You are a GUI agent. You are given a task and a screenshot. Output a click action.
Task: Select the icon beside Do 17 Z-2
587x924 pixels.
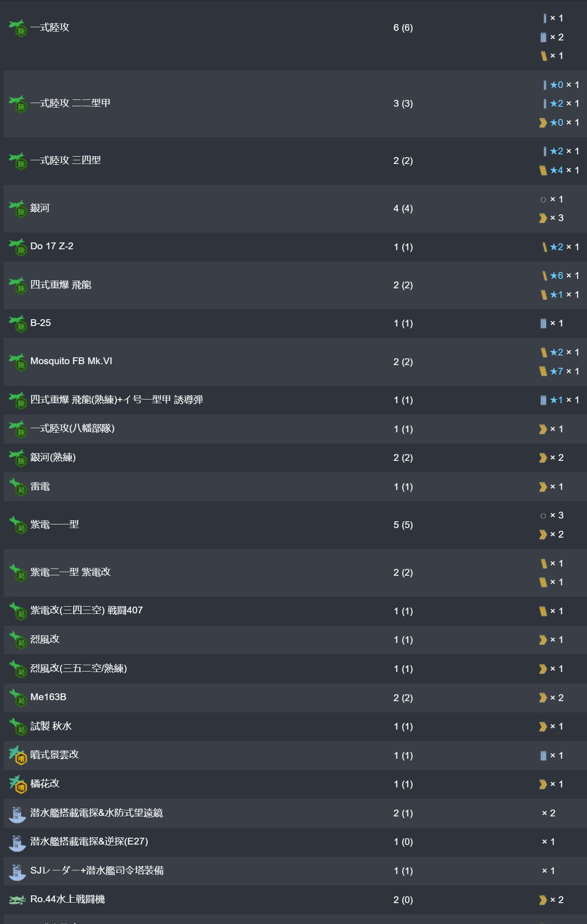(18, 247)
